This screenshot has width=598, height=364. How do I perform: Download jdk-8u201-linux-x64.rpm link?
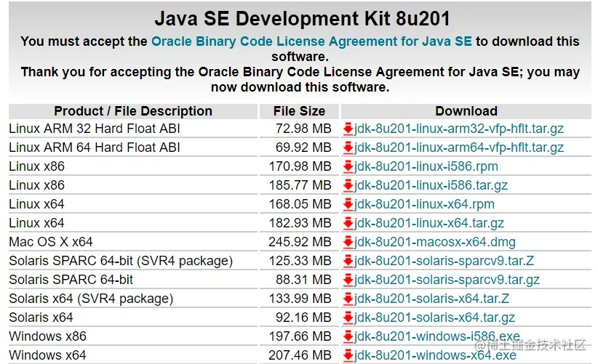[424, 204]
